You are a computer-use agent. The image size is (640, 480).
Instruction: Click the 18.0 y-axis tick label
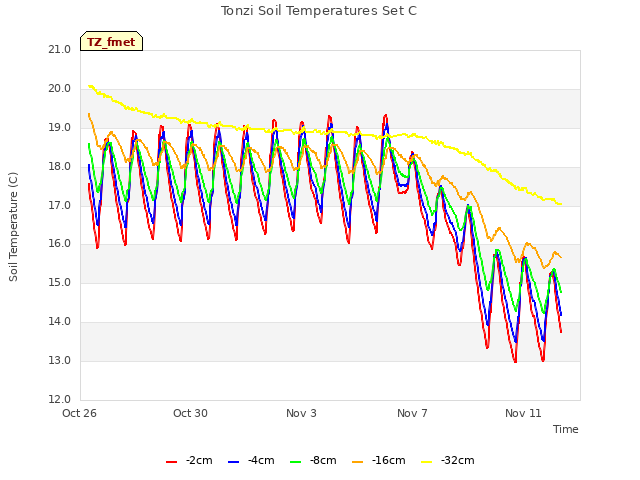tap(60, 167)
